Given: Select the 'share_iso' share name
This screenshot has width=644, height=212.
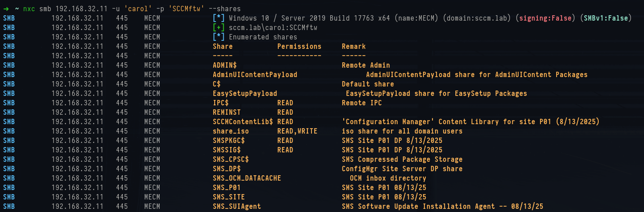Looking at the screenshot, I should (x=231, y=131).
